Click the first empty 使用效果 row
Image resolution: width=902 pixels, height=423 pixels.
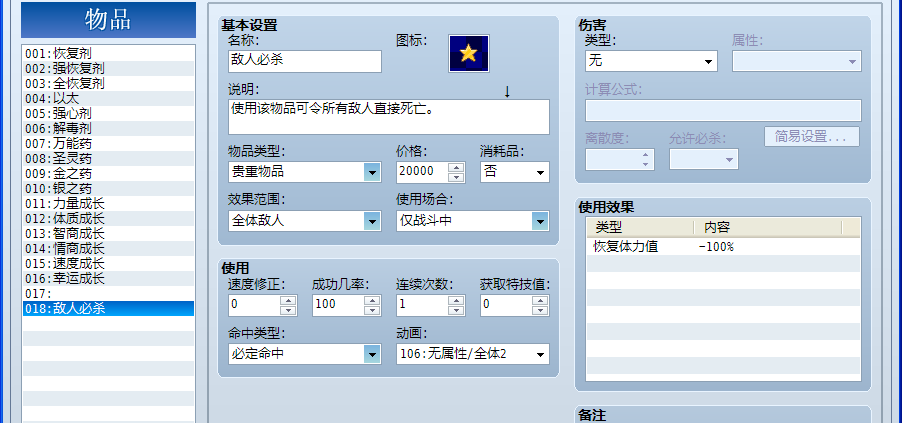click(723, 264)
